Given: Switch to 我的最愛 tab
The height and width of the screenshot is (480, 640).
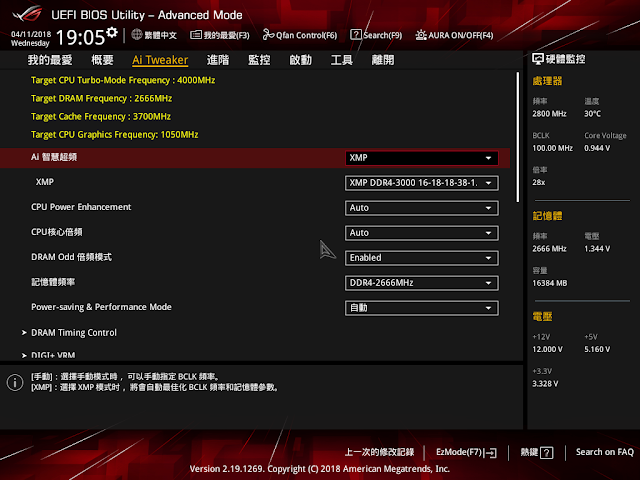Looking at the screenshot, I should pyautogui.click(x=50, y=60).
